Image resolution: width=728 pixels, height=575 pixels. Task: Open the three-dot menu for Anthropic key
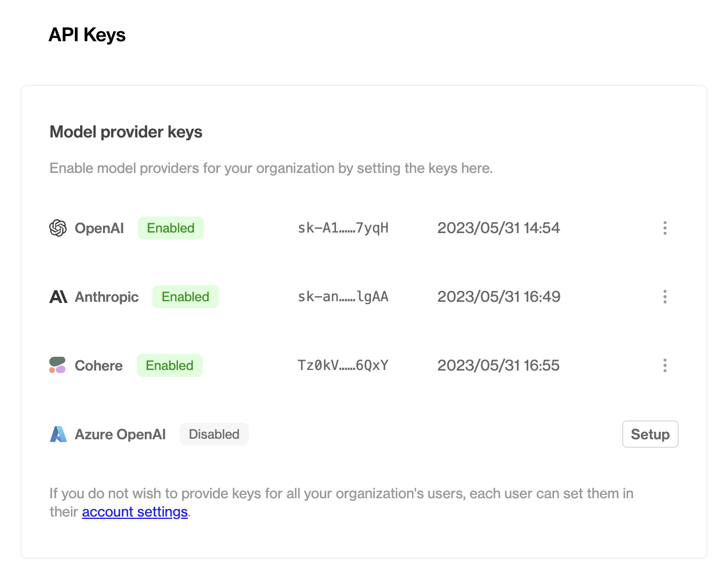(664, 297)
